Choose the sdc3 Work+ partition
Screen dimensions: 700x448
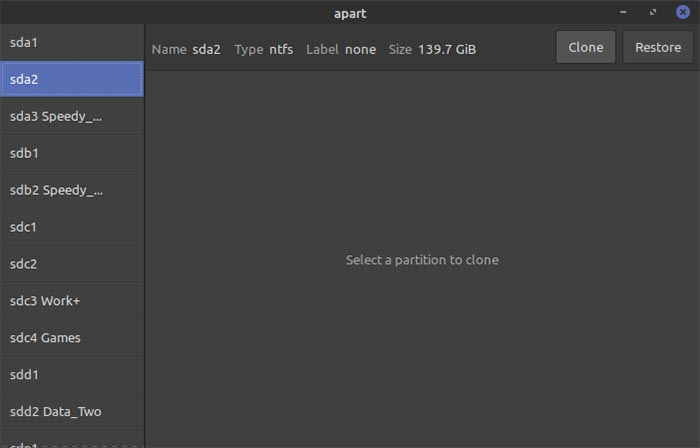(x=72, y=301)
